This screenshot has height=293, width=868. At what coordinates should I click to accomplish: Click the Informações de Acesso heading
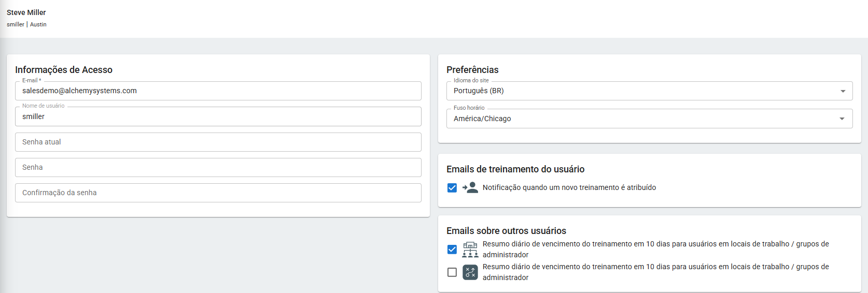[x=64, y=70]
